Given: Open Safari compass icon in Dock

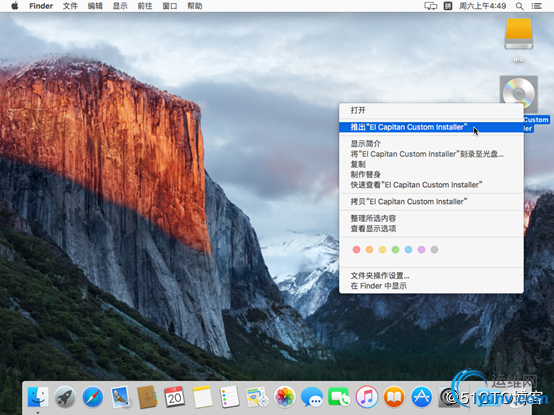Looking at the screenshot, I should click(93, 397).
